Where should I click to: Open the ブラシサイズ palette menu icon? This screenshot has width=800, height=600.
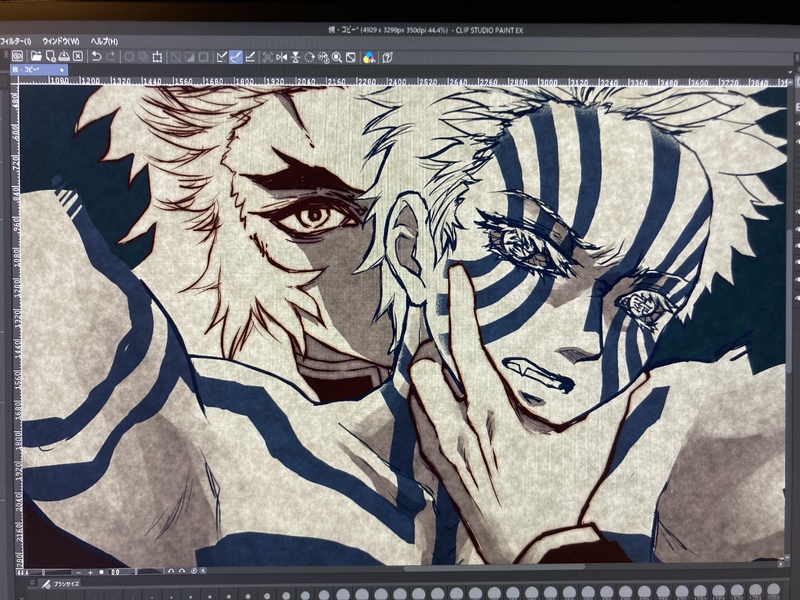click(x=32, y=583)
